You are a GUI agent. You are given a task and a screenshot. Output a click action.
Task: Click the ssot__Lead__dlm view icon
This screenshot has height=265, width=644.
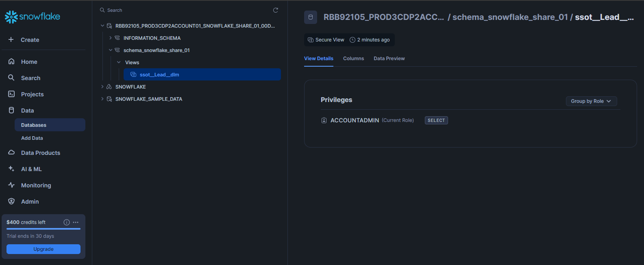(x=133, y=74)
